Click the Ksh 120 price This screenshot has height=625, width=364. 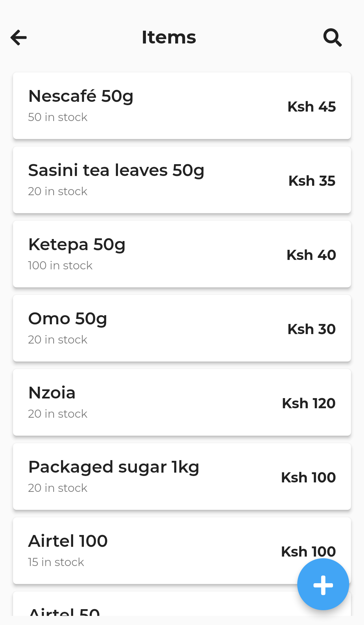tap(308, 403)
